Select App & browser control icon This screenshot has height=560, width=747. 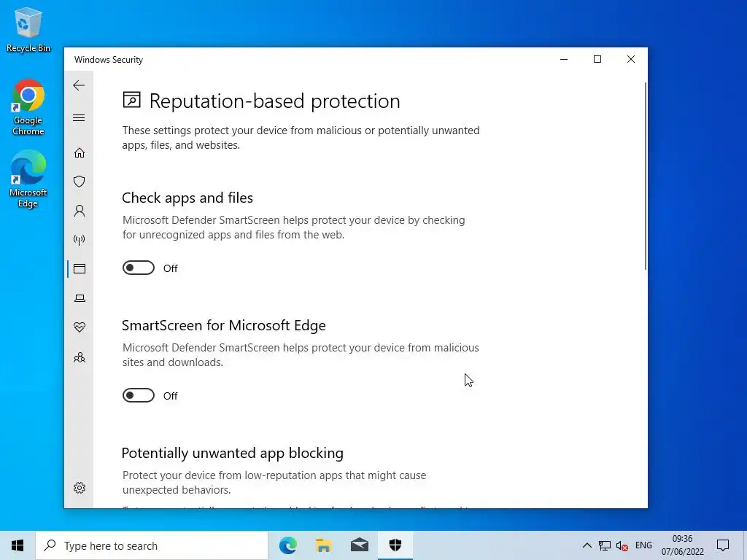(x=80, y=269)
